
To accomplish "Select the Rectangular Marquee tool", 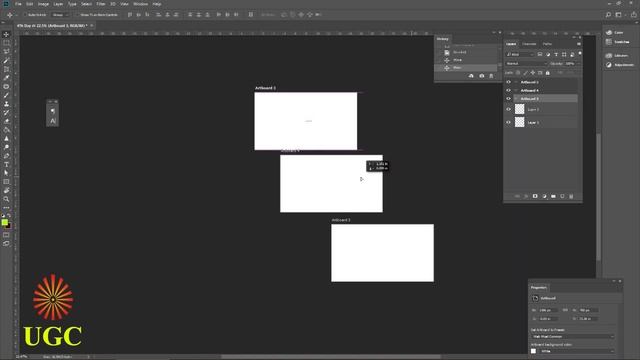I will click(6, 43).
